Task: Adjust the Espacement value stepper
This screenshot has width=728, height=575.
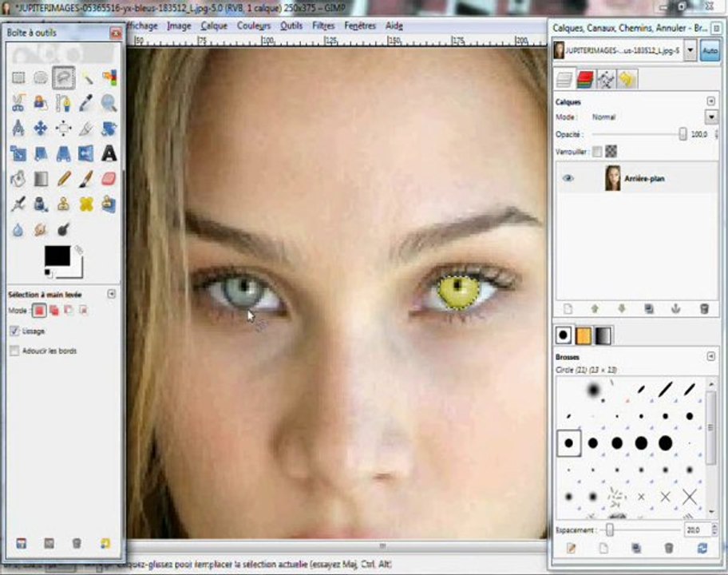Action: point(714,529)
